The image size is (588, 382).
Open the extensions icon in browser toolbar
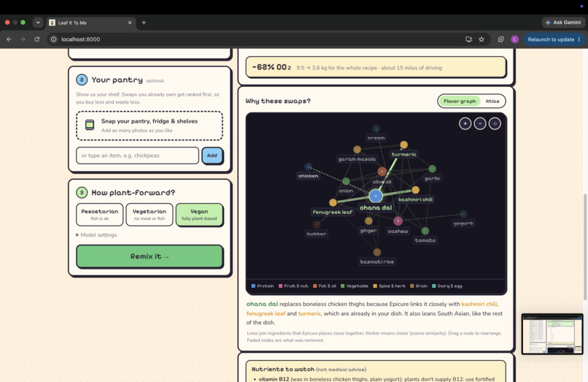pyautogui.click(x=500, y=39)
